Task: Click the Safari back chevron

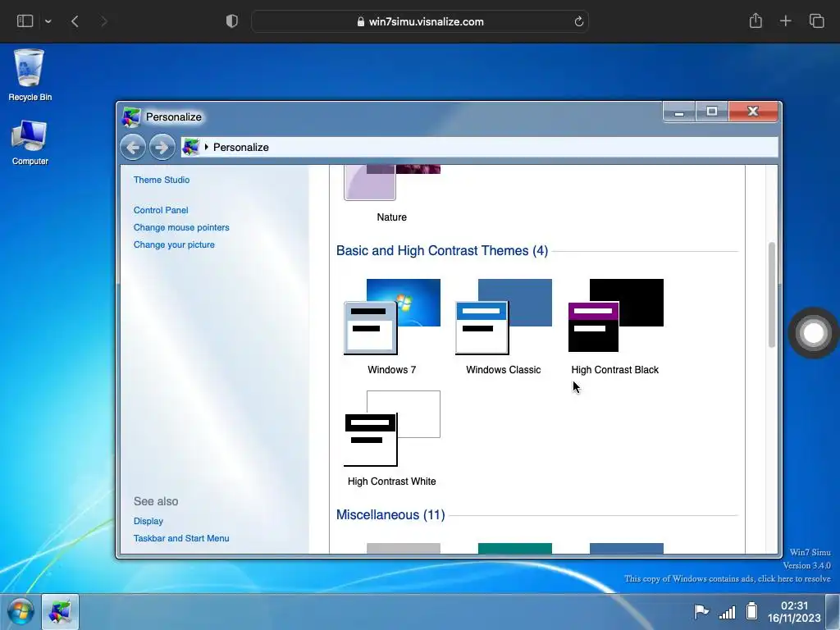Action: [x=75, y=21]
